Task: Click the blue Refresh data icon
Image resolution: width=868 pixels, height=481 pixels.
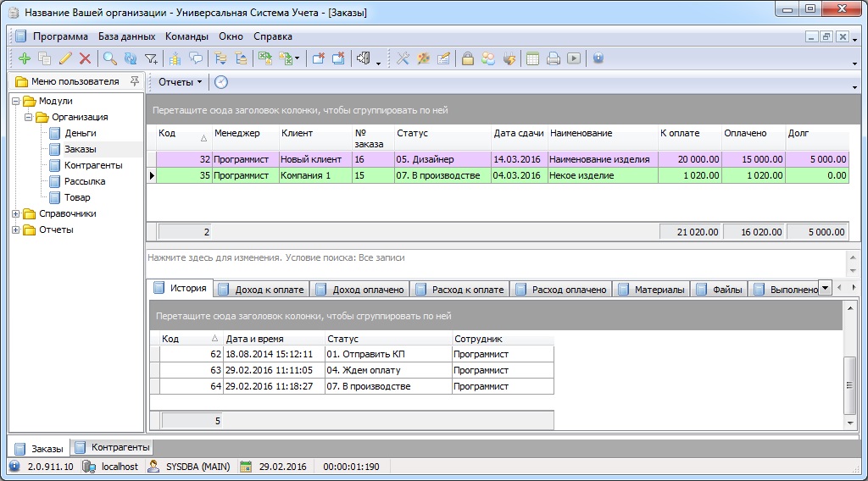Action: pos(131,58)
